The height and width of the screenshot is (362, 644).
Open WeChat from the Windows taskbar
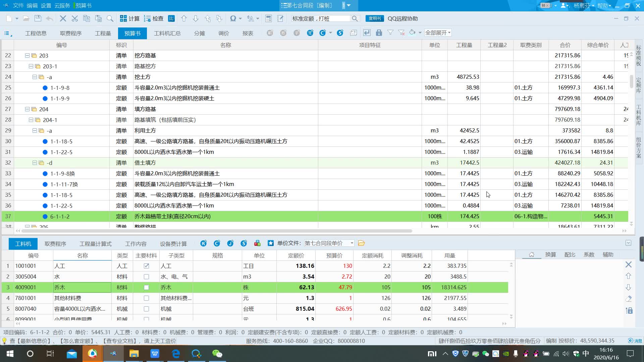click(x=217, y=354)
